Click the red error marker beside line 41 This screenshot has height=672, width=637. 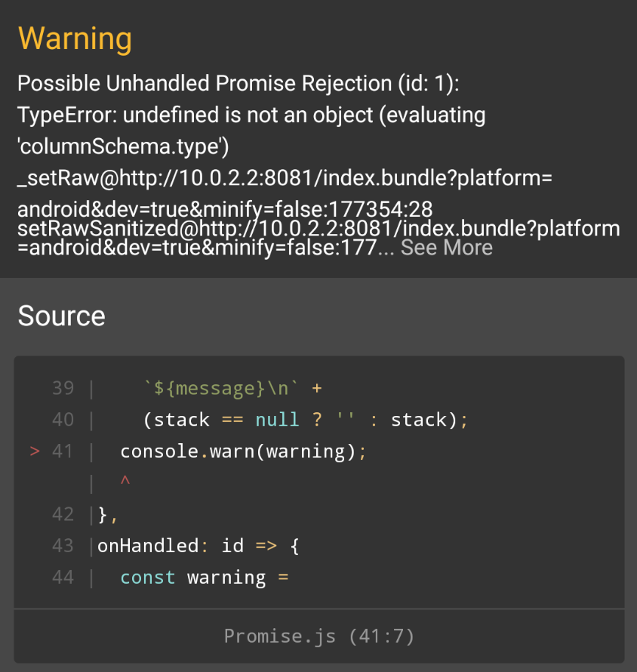tap(34, 451)
